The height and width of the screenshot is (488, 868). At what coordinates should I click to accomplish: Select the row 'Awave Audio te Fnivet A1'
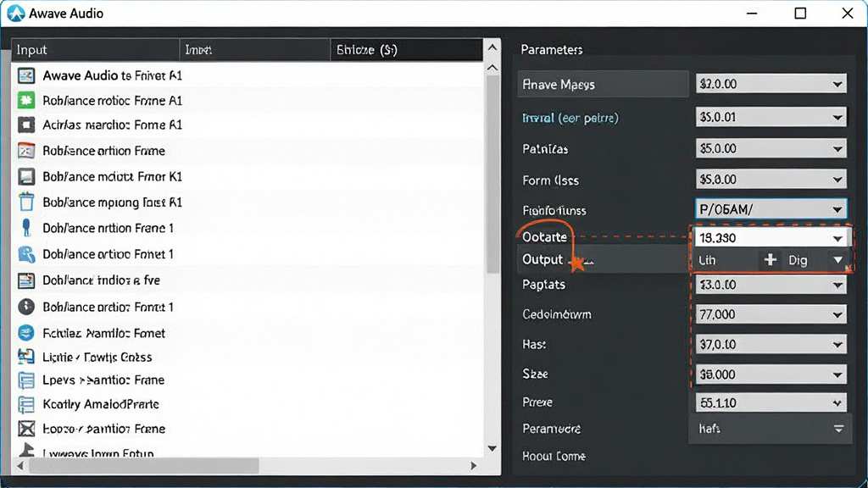(x=248, y=75)
